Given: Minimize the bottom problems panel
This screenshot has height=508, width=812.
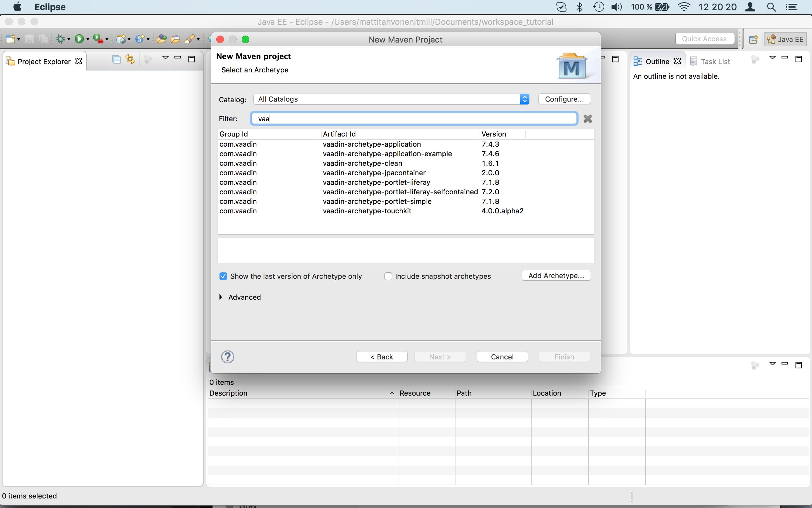Looking at the screenshot, I should [x=785, y=364].
